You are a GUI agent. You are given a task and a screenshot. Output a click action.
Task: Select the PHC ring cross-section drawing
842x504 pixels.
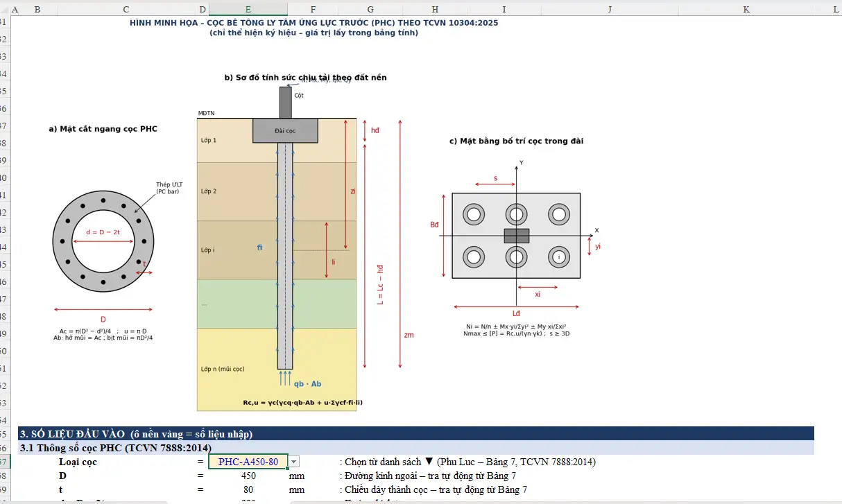103,241
